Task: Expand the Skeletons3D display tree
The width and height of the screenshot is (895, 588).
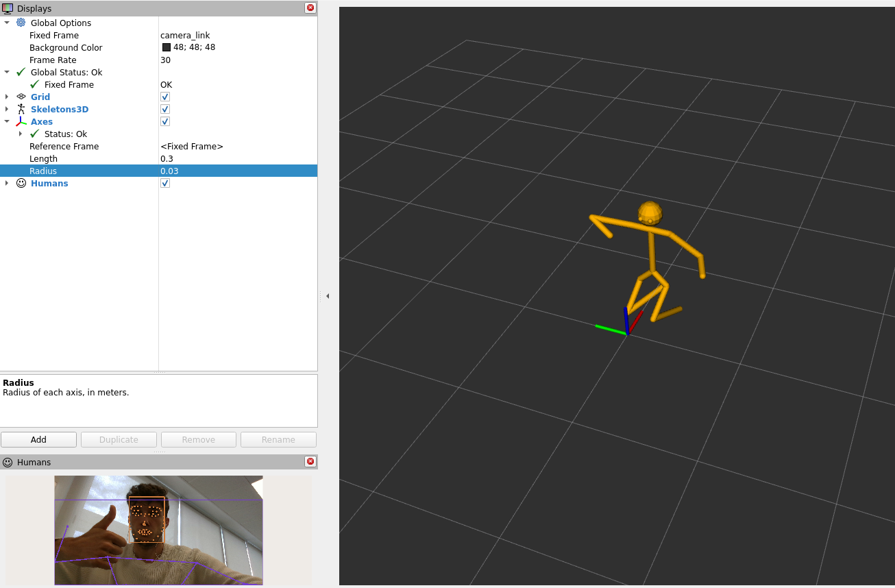Action: (x=7, y=109)
